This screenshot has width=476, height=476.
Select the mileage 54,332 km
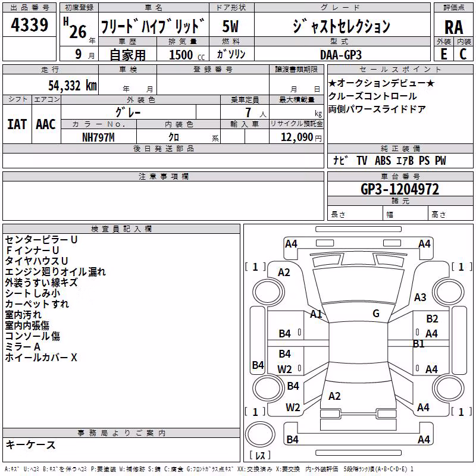tap(73, 86)
